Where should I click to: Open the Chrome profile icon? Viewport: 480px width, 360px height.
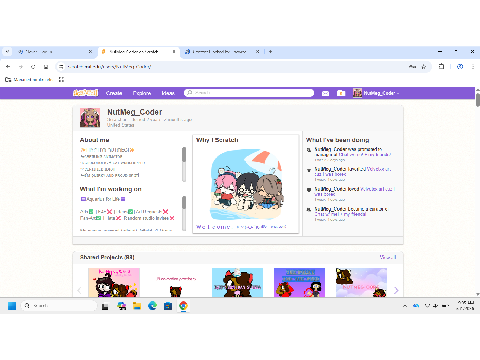(460, 66)
